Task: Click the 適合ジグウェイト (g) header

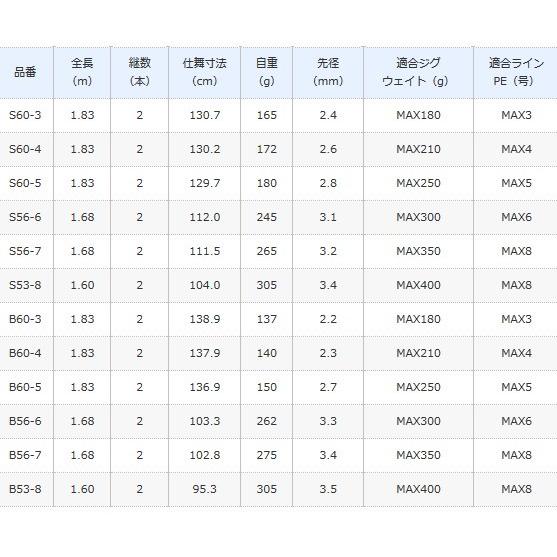Action: 418,72
